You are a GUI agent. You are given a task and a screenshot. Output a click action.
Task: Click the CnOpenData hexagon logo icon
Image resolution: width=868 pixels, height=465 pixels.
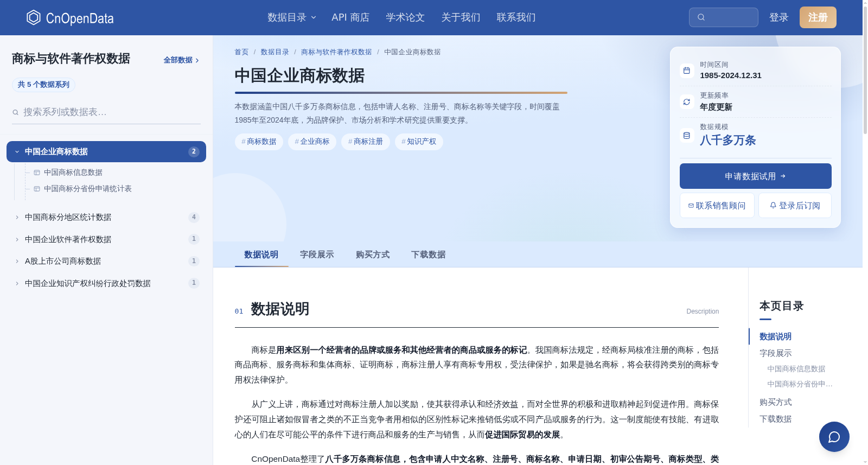pyautogui.click(x=34, y=17)
